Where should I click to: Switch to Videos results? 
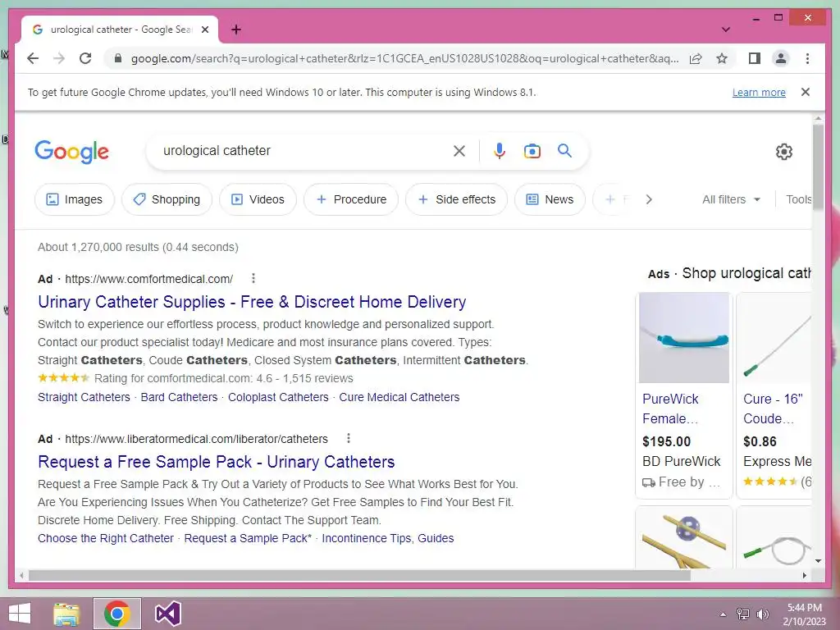pos(258,199)
